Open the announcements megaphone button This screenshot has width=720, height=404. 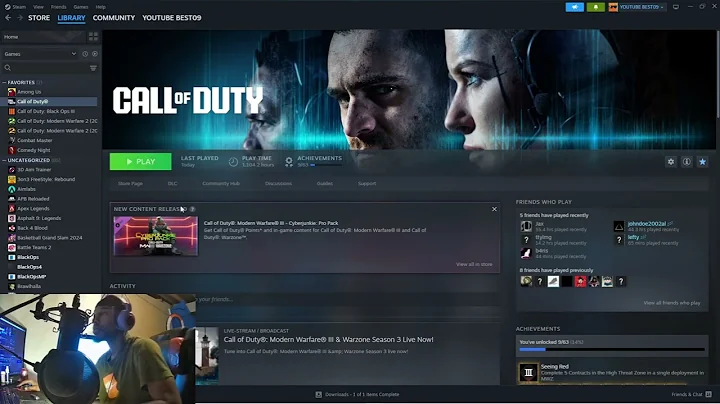[x=574, y=7]
